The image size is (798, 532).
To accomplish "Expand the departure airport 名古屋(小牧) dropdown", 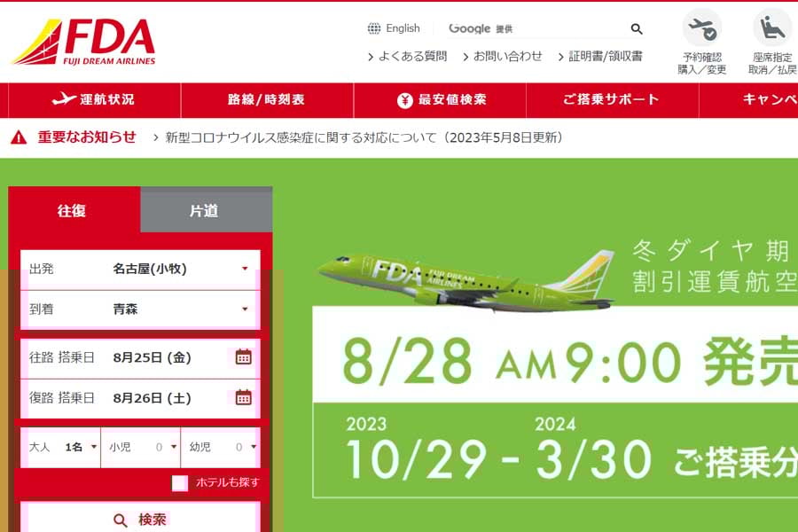I will point(140,269).
